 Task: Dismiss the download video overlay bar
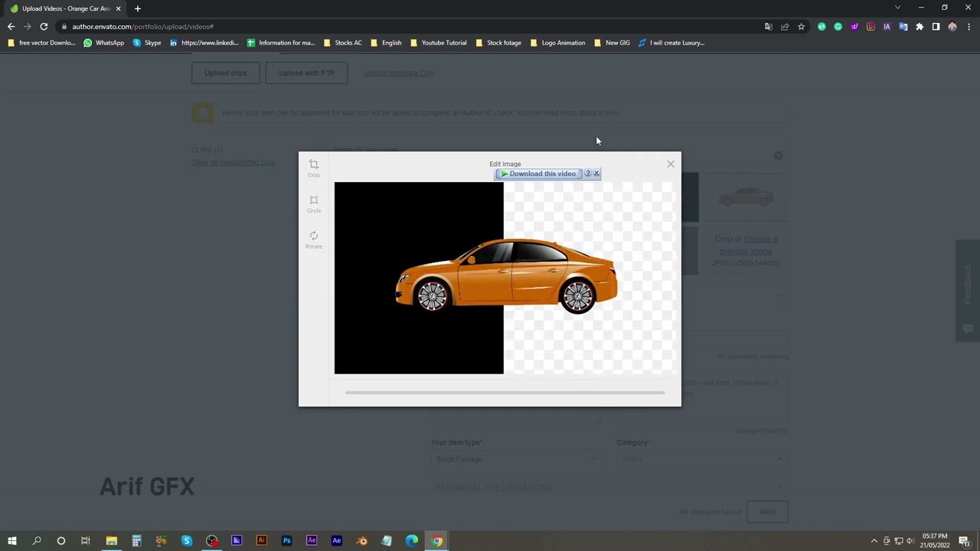(x=596, y=174)
